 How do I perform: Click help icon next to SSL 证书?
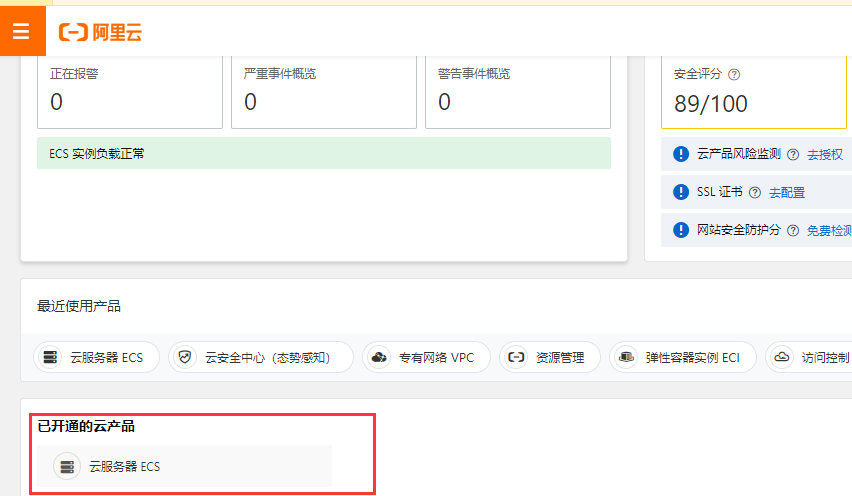[755, 192]
